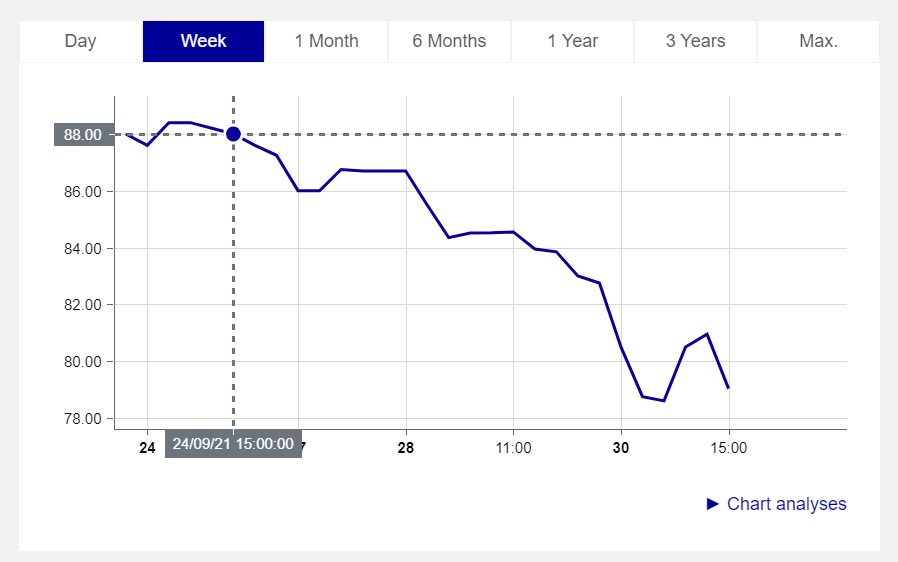Image resolution: width=898 pixels, height=562 pixels.
Task: Click the 86.00 y-axis price label
Action: 82,191
